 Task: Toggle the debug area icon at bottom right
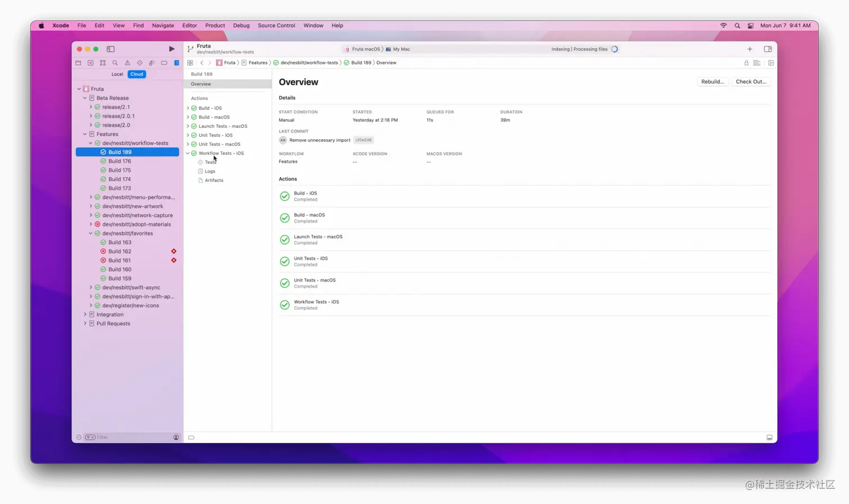coord(769,437)
